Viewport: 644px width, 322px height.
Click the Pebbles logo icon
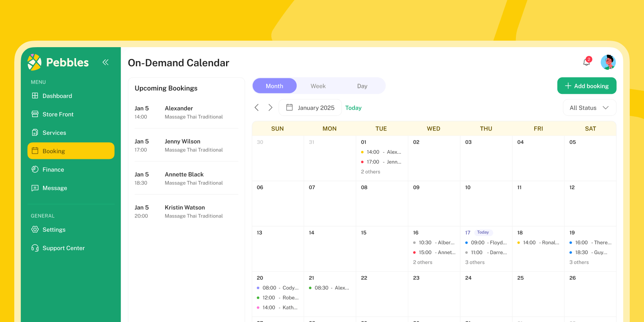pos(35,62)
